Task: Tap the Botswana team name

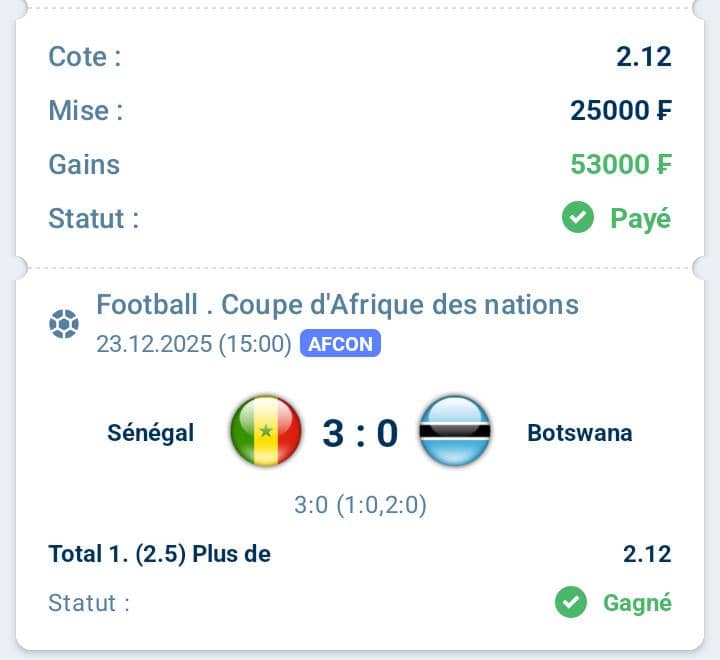Action: pos(579,433)
